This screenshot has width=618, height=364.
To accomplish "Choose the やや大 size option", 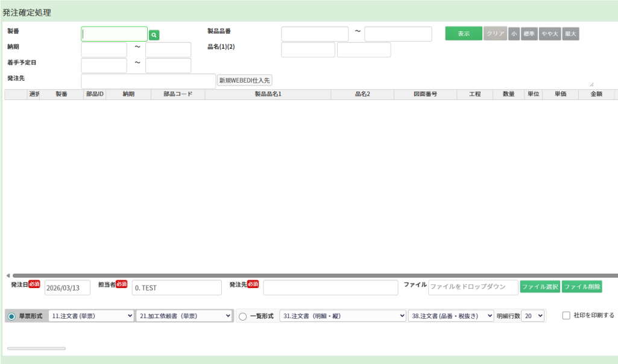I will [550, 34].
